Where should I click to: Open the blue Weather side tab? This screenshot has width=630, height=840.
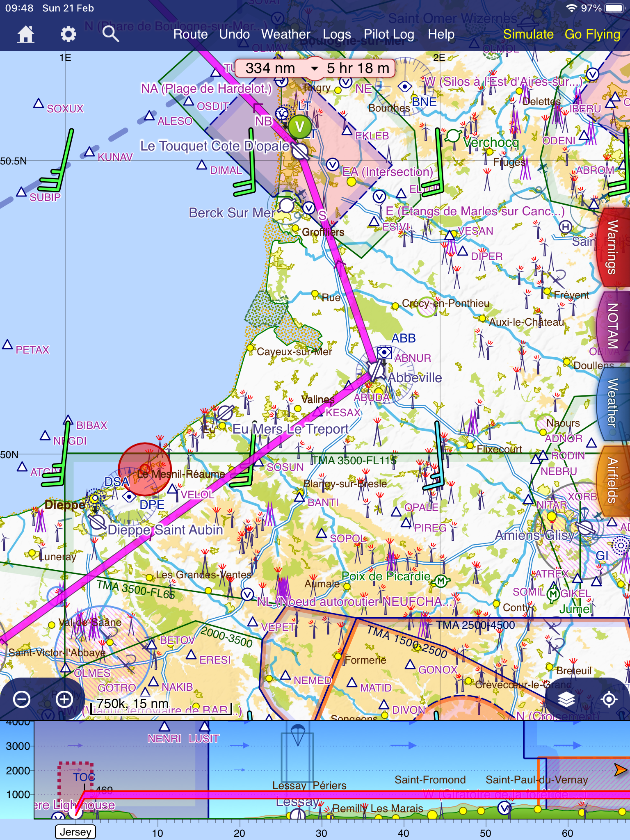[613, 403]
